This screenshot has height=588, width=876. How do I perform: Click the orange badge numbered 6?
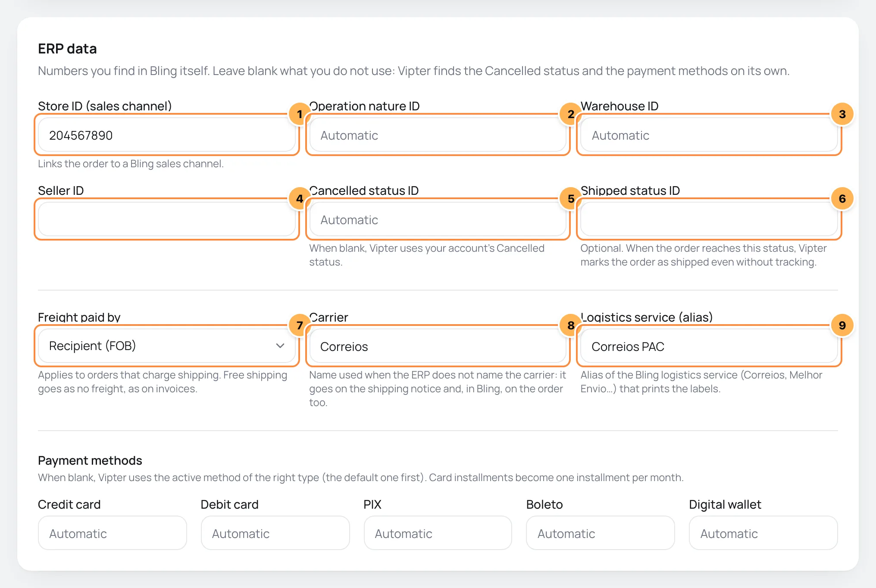[842, 199]
